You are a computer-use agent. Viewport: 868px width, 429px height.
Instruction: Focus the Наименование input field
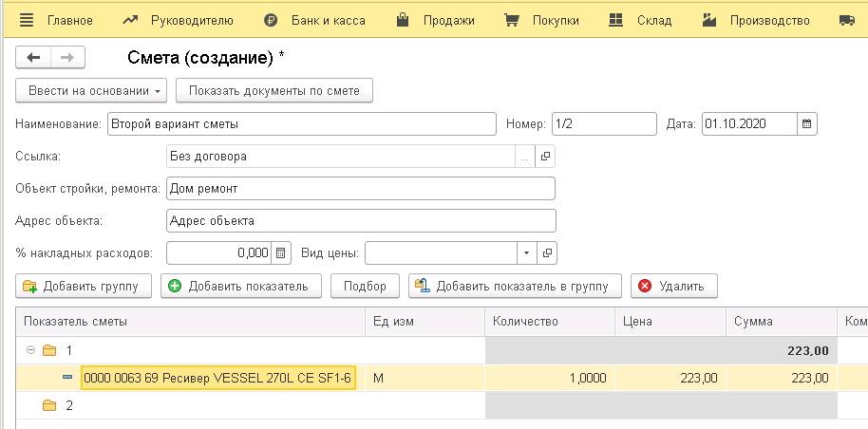coord(302,124)
